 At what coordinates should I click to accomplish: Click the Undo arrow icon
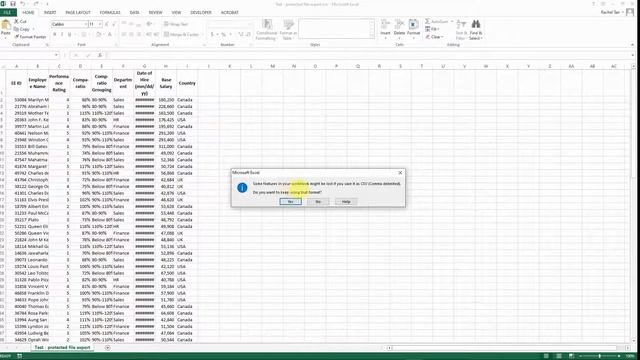pos(23,4)
